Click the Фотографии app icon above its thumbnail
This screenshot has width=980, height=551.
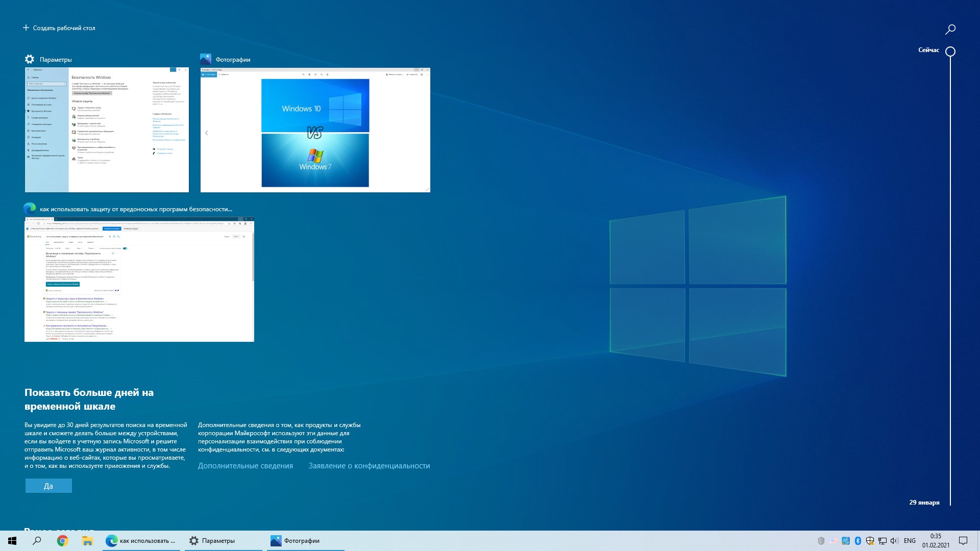tap(206, 59)
